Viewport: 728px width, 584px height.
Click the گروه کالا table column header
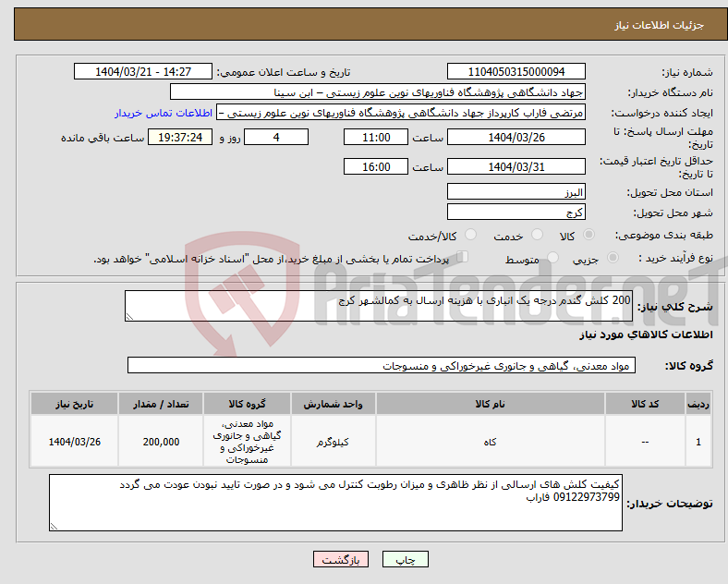[x=247, y=404]
